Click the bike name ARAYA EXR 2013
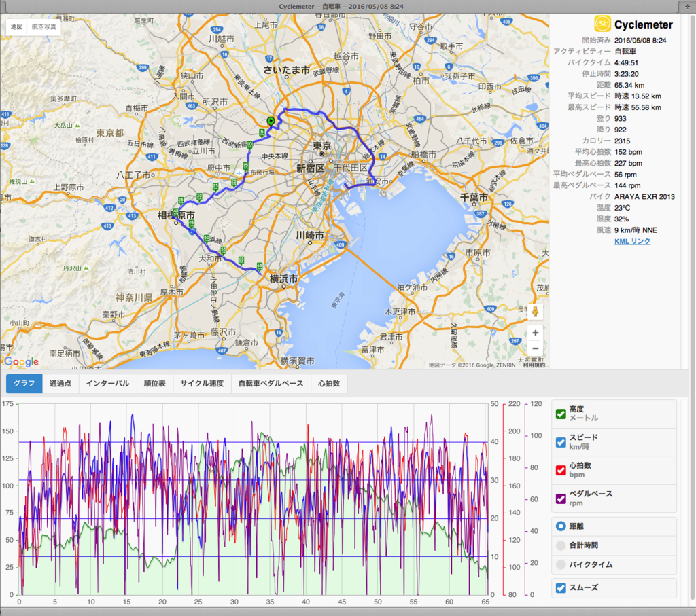 644,196
